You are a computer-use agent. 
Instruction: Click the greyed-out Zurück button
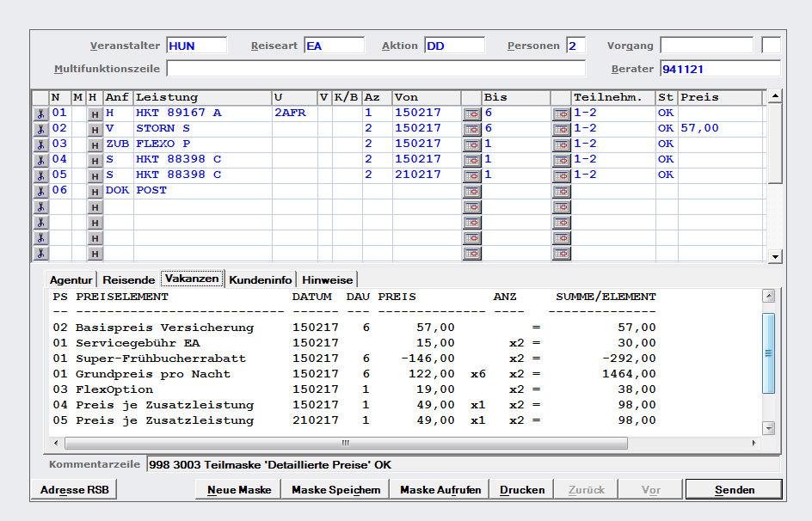[587, 489]
